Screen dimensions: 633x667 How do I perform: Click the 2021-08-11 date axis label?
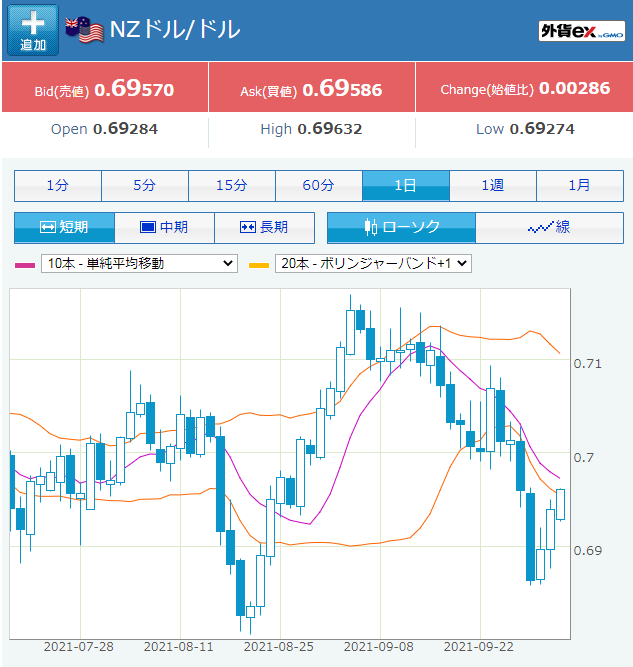[179, 647]
